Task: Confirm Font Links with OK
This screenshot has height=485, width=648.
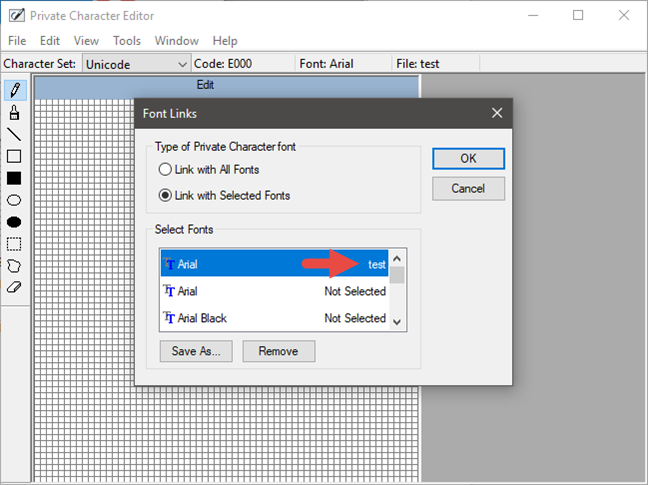Action: [x=468, y=159]
